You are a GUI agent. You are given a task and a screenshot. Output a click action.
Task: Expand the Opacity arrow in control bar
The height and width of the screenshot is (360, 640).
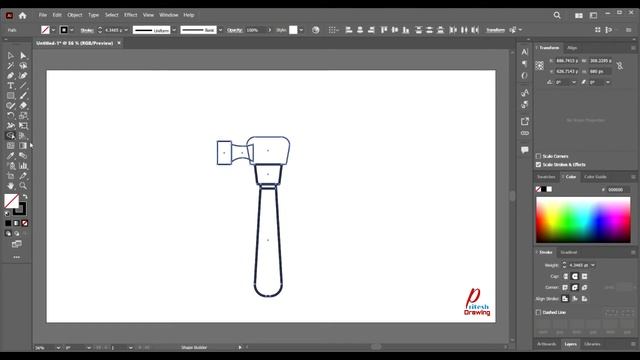(269, 30)
